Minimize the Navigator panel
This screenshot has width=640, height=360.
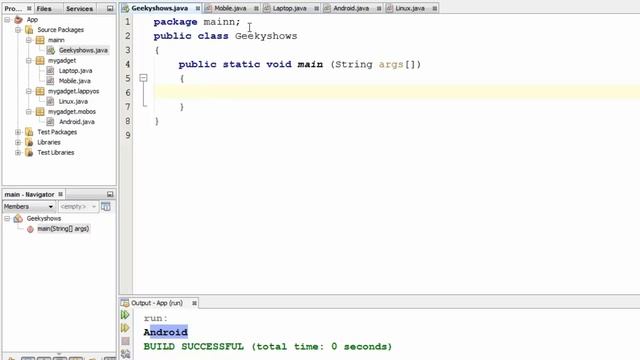point(110,194)
